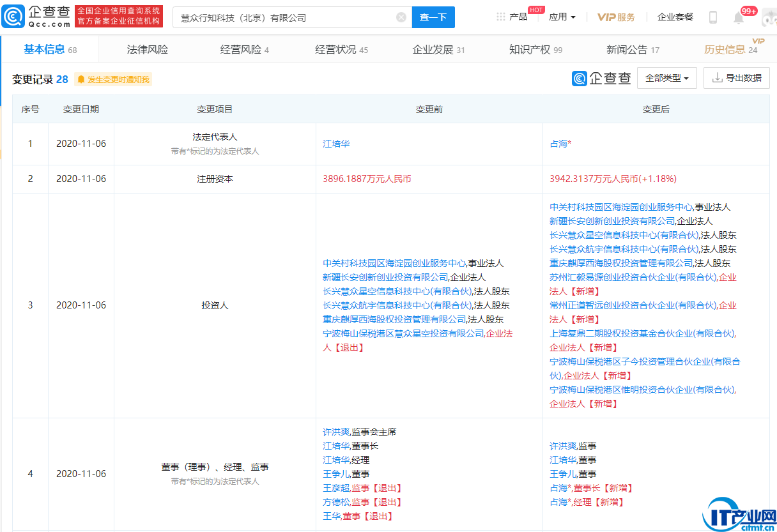Open 上海复鼎二期股权投资基金合伙企业 link

point(642,333)
